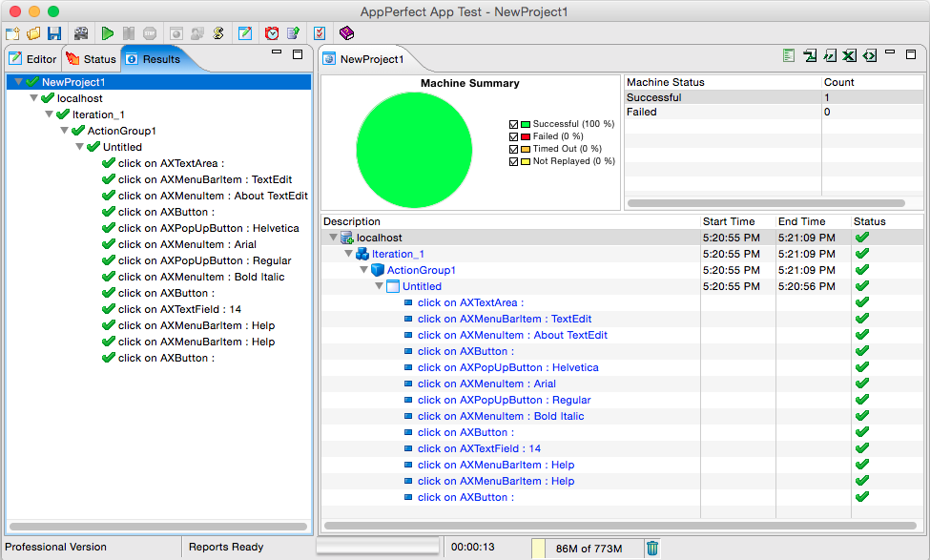Minimize the NewProject1 report panel
Image resolution: width=930 pixels, height=560 pixels.
pos(890,52)
